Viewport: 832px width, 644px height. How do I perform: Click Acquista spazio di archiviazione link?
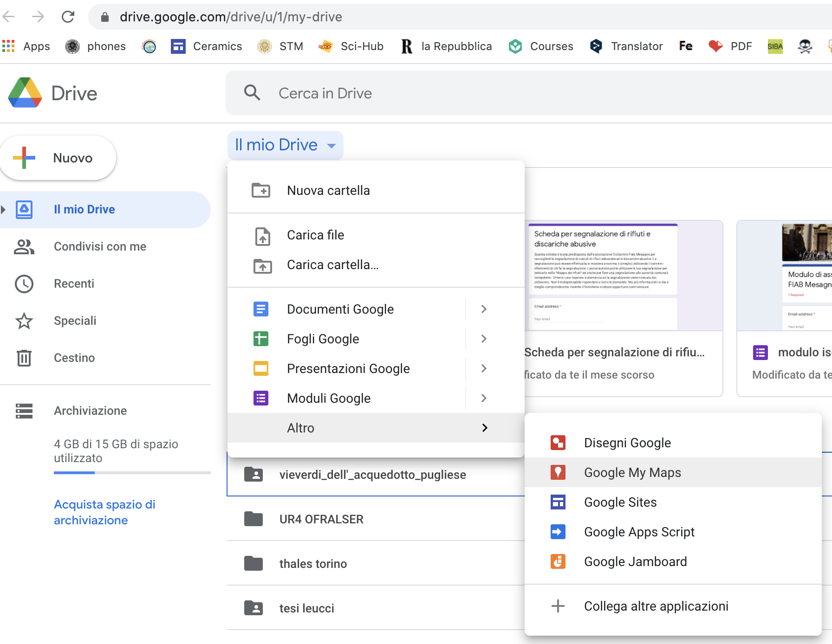[104, 512]
